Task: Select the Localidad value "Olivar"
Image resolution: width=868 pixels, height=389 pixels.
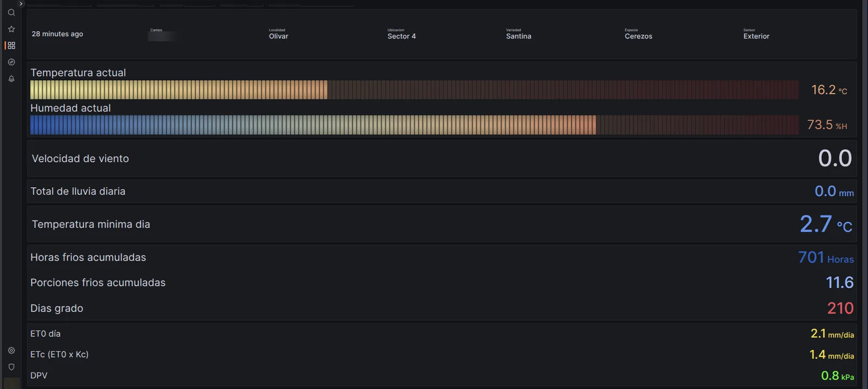Action: (279, 36)
